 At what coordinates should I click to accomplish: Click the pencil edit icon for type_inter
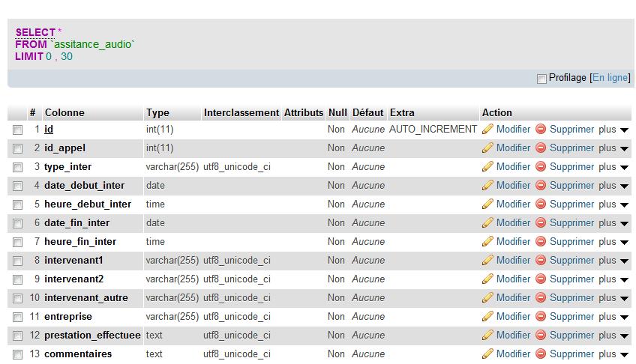pyautogui.click(x=487, y=166)
